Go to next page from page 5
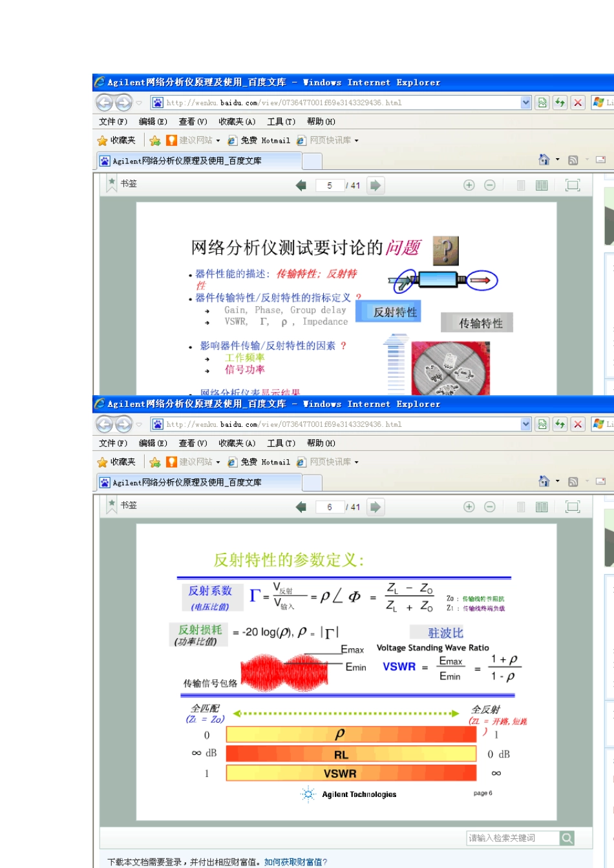The height and width of the screenshot is (868, 614). [375, 185]
